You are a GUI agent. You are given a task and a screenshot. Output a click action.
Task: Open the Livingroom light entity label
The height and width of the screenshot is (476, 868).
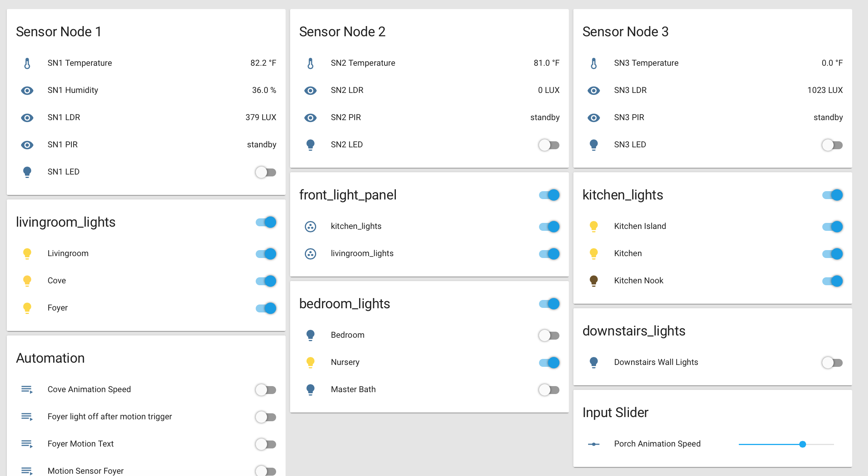(68, 253)
